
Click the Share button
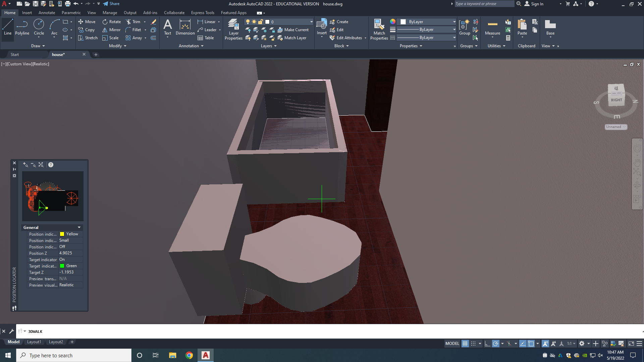pyautogui.click(x=111, y=4)
